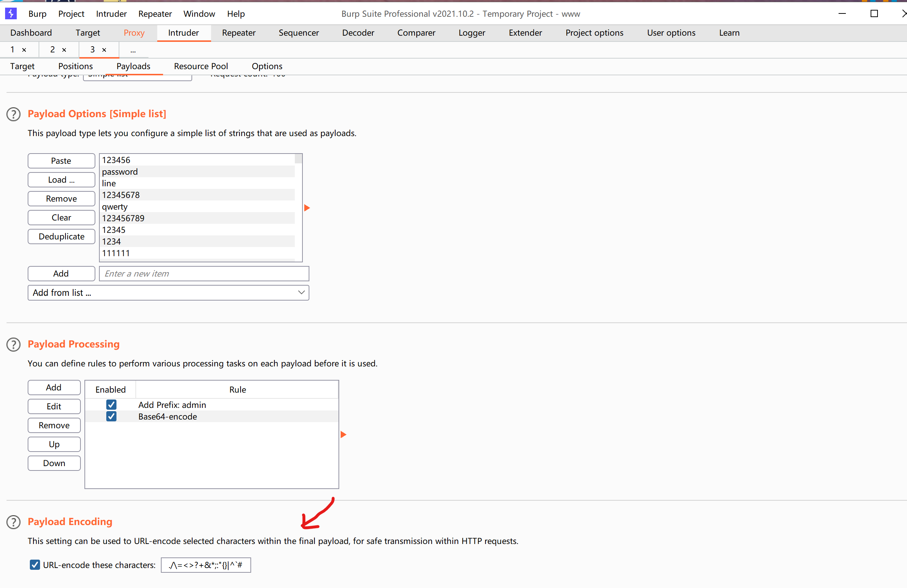This screenshot has width=907, height=588.
Task: Click Clear payload list button
Action: (x=62, y=218)
